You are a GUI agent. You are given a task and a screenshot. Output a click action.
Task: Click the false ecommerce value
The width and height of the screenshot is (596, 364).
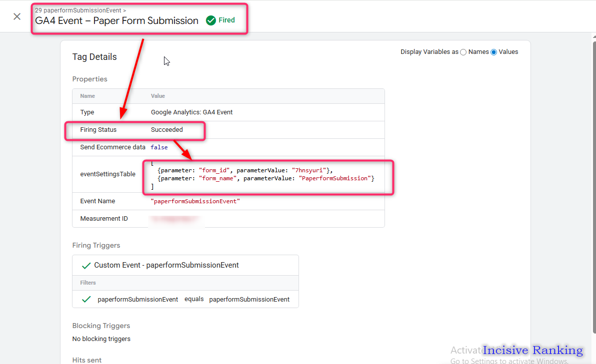click(159, 147)
